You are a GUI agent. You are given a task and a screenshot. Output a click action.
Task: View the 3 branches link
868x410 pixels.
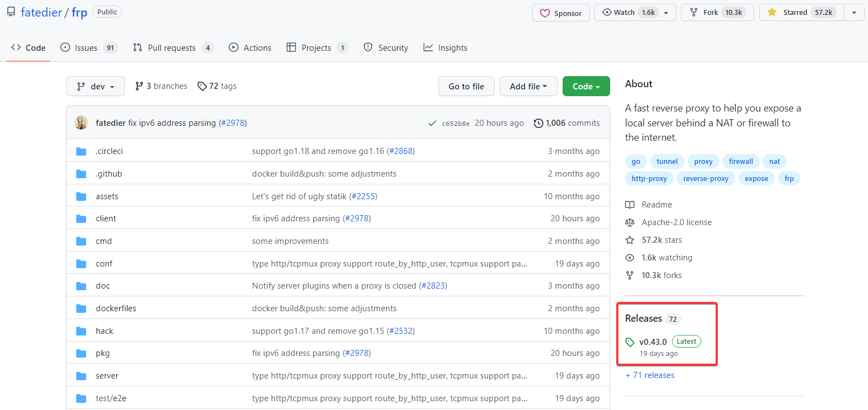click(161, 86)
